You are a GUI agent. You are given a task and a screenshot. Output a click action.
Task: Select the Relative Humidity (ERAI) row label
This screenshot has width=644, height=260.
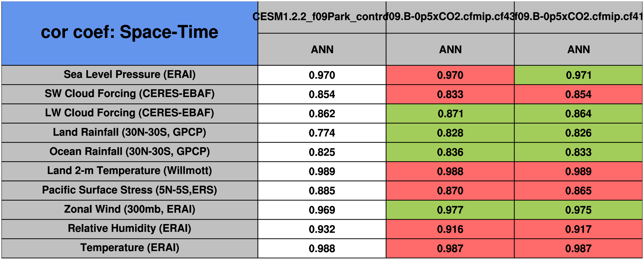click(130, 229)
